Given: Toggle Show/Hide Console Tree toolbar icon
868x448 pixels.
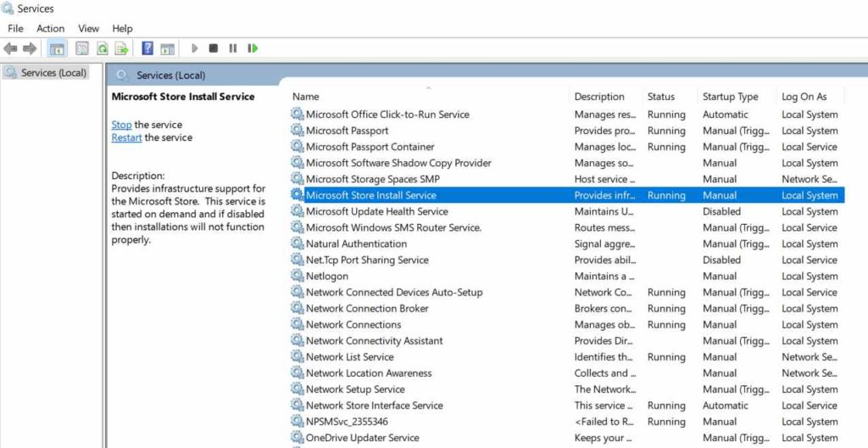Looking at the screenshot, I should coord(57,49).
